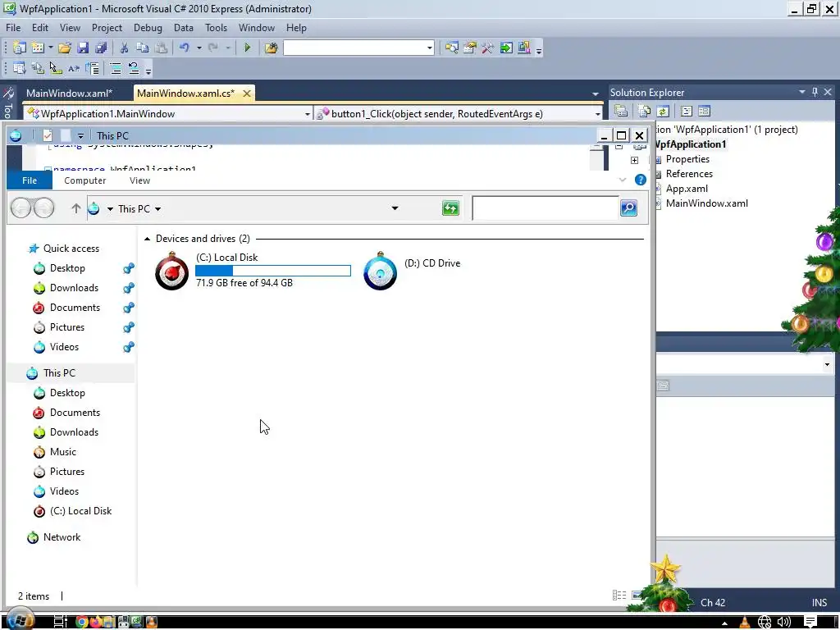Viewport: 840px width, 630px height.
Task: Open the Project menu
Action: [107, 28]
